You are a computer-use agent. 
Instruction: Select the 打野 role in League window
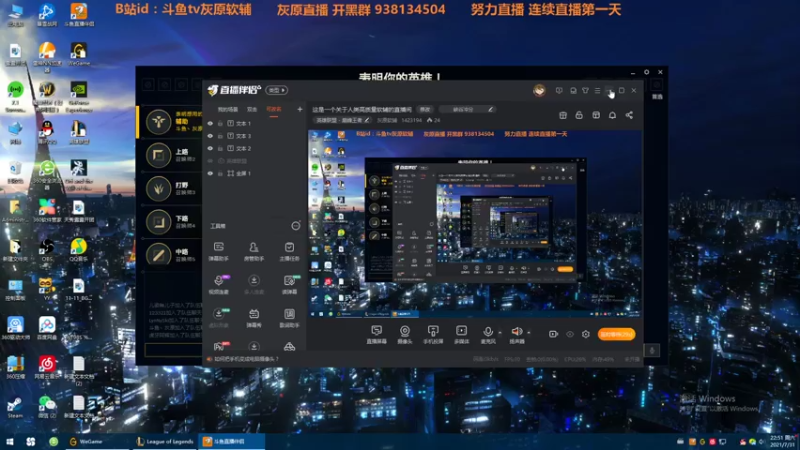click(171, 188)
